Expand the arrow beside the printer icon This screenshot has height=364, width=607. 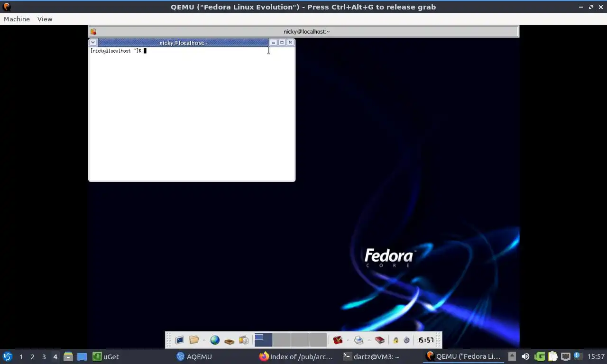pos(368,340)
